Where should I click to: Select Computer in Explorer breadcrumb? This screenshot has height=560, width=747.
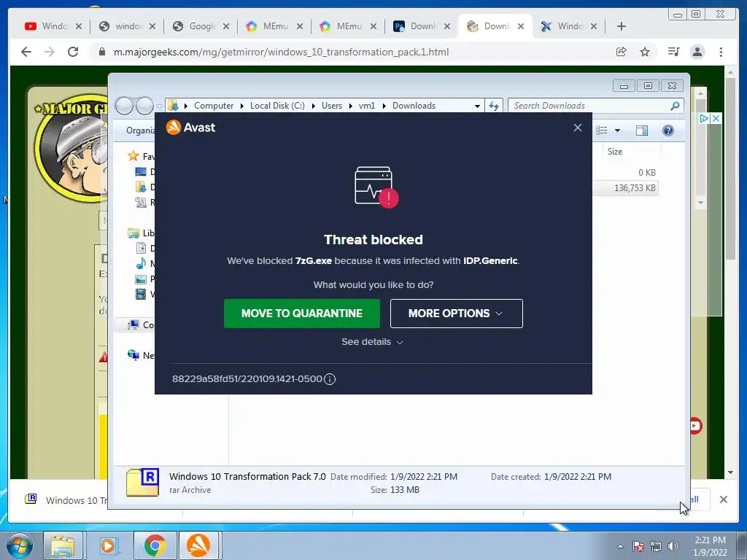[214, 106]
